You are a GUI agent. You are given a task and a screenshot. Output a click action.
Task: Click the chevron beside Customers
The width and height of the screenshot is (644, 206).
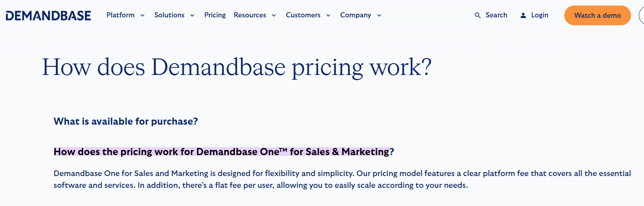[x=328, y=15]
